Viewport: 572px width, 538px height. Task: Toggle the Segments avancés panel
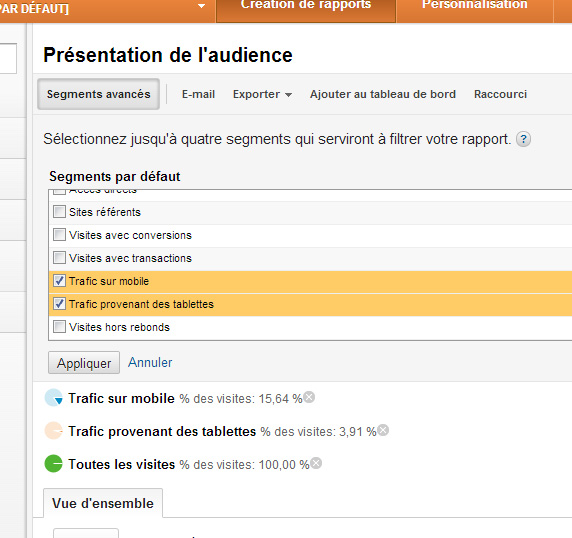98,94
